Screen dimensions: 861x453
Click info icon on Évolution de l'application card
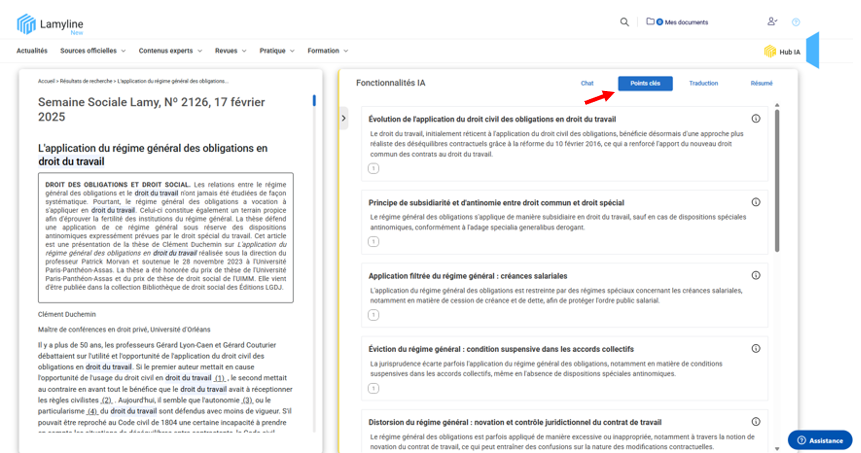[756, 119]
